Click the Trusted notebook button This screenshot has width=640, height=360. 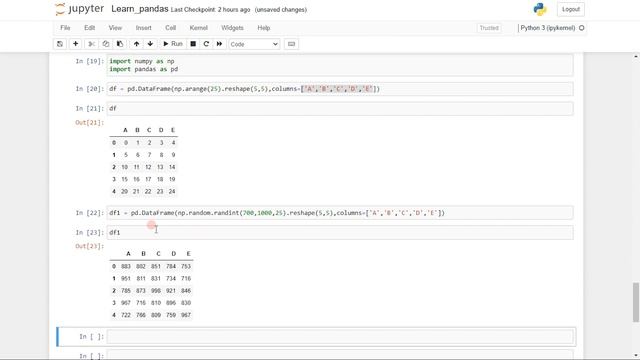click(x=489, y=28)
